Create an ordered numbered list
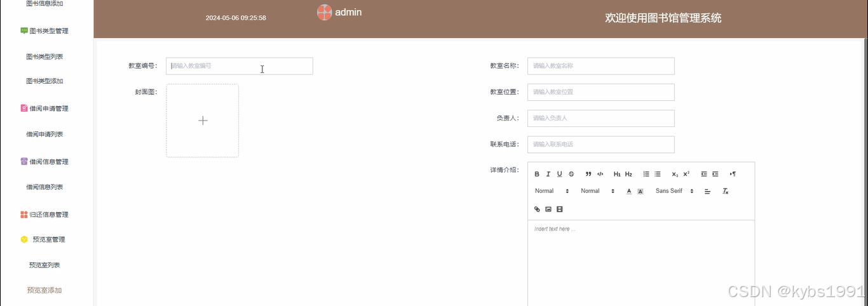Viewport: 868px width, 306px height. tap(646, 174)
